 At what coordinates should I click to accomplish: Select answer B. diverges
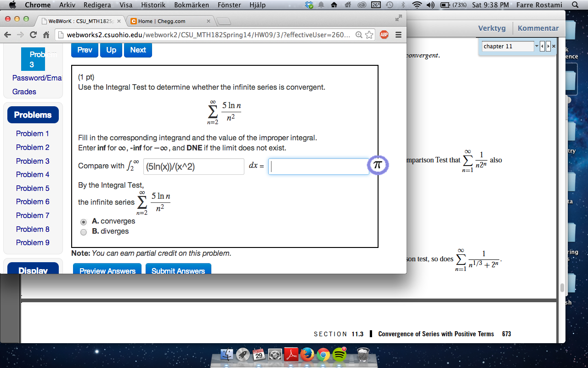[83, 231]
